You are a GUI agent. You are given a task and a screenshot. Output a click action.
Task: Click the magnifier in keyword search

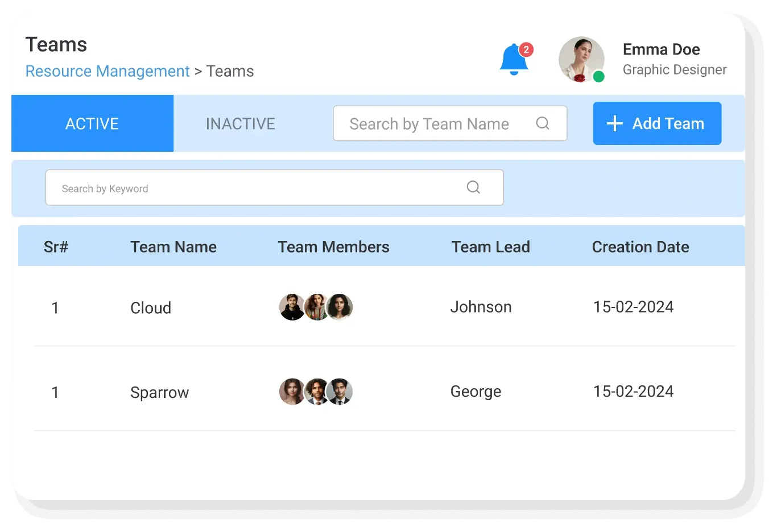click(473, 188)
